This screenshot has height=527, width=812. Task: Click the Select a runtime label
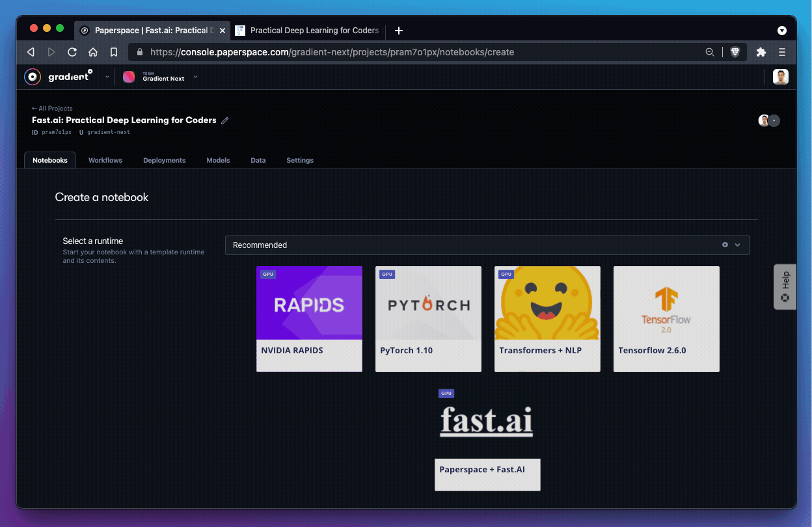click(93, 241)
